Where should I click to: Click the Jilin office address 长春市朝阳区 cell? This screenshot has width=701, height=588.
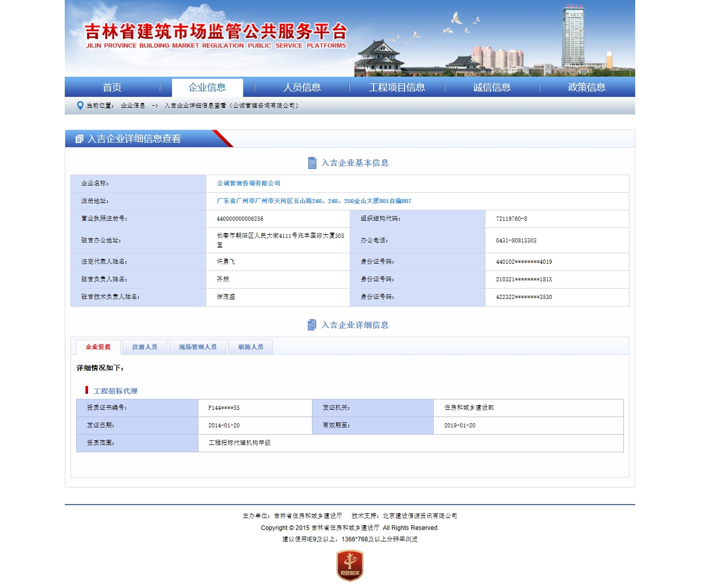pyautogui.click(x=278, y=240)
